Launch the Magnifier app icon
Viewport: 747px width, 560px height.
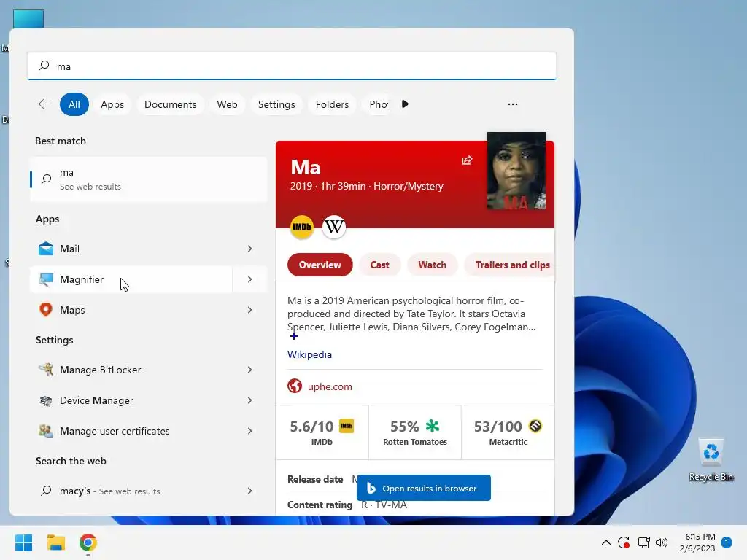tap(46, 279)
